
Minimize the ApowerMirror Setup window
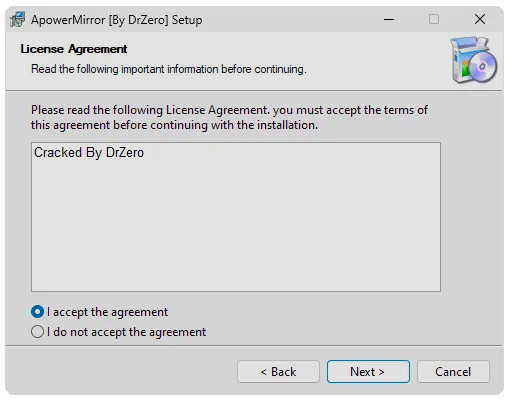389,19
